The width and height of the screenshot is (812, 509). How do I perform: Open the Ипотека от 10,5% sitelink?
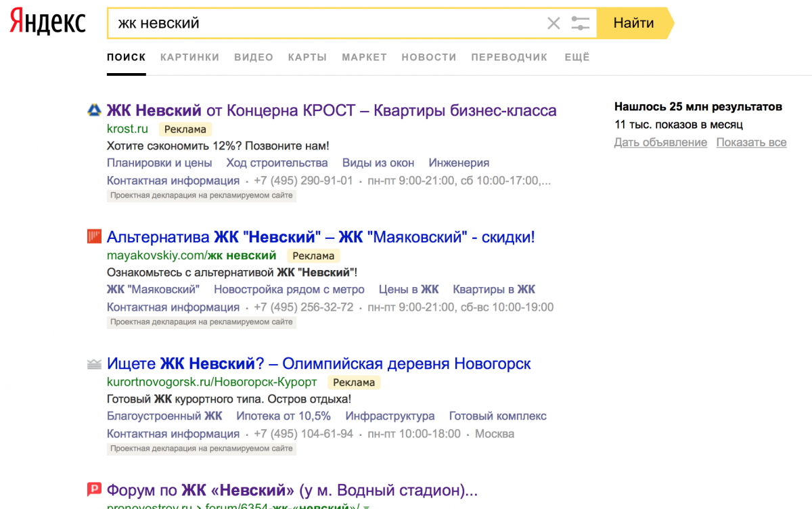click(284, 416)
